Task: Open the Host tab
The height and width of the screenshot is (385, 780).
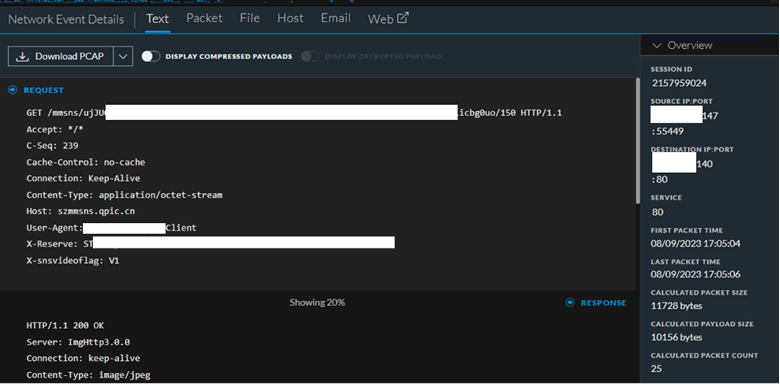Action: tap(291, 18)
